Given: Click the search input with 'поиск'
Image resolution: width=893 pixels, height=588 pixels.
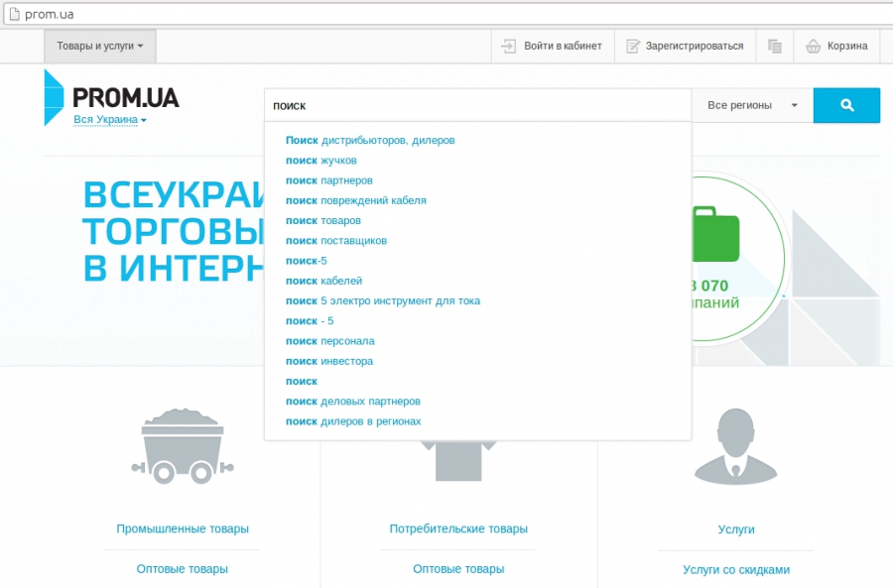Looking at the screenshot, I should point(478,105).
